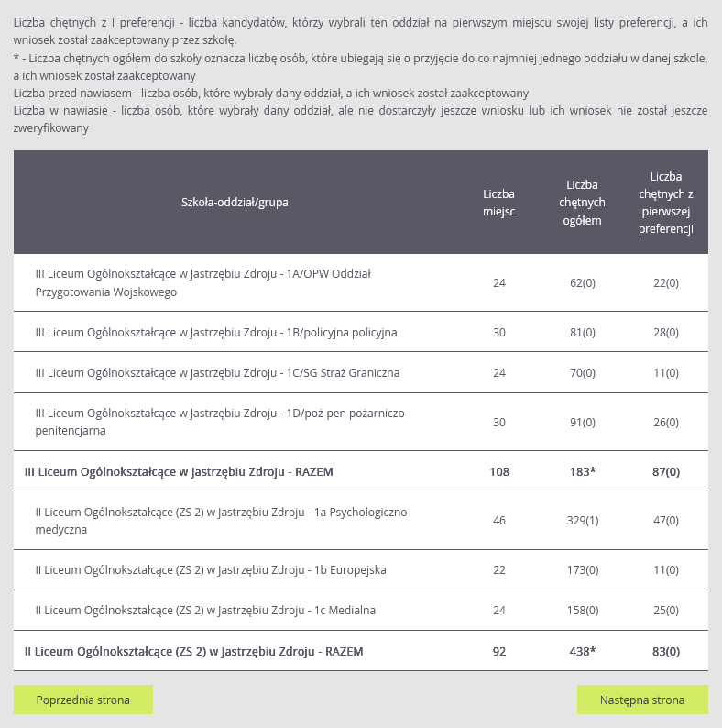This screenshot has height=728, width=722.
Task: Select the 1B/policyjna class row
Action: coord(216,332)
